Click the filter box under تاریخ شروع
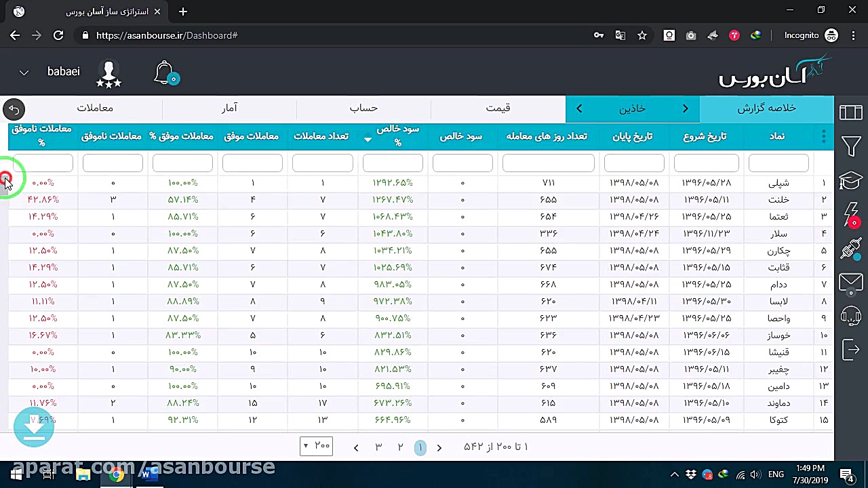 (x=706, y=163)
